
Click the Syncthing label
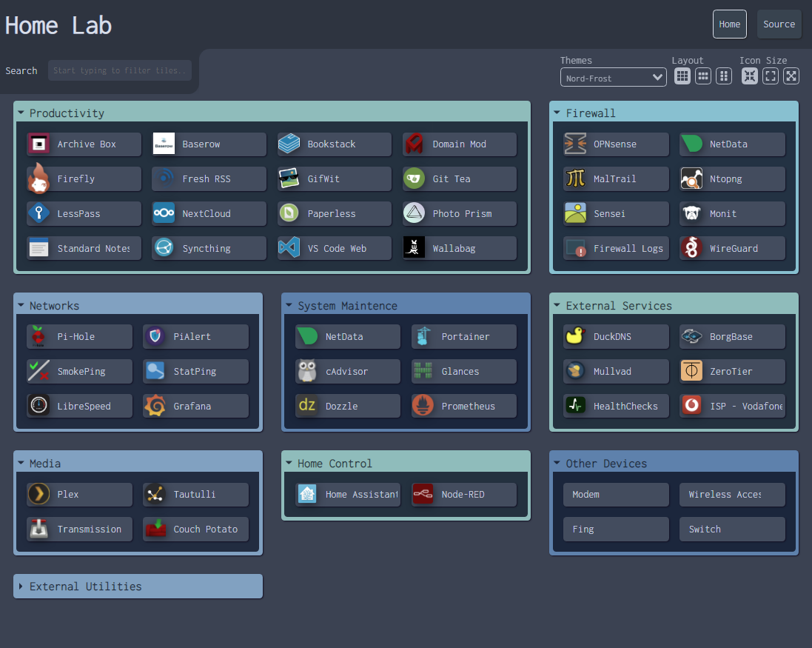(x=206, y=248)
